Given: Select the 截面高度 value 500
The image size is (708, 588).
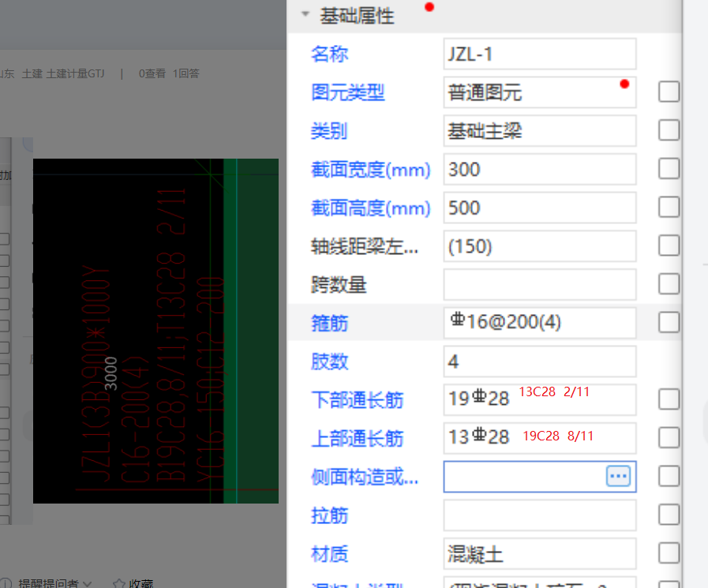Looking at the screenshot, I should (x=540, y=208).
